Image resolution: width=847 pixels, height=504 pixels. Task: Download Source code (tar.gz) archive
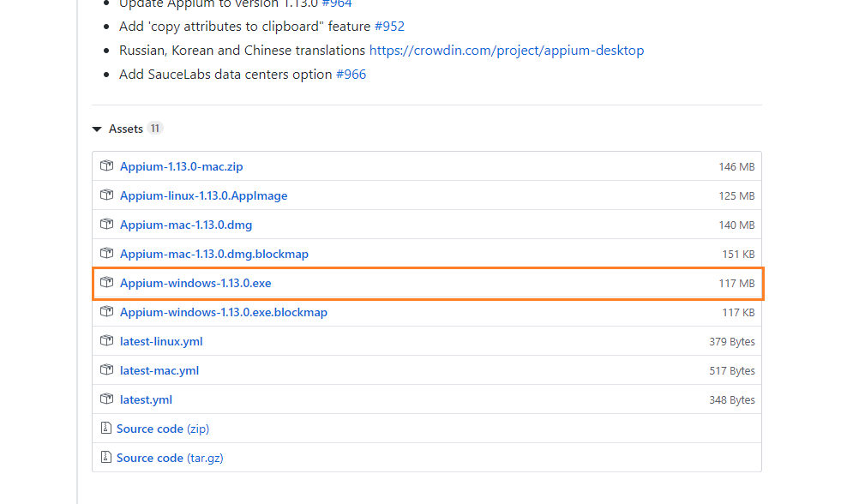169,458
